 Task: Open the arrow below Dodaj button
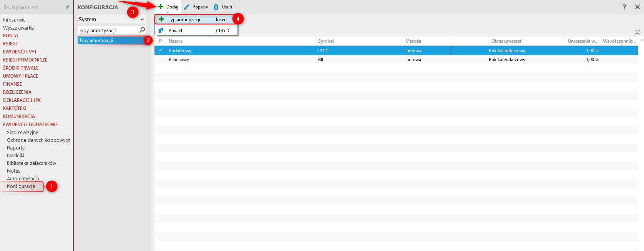(x=168, y=12)
